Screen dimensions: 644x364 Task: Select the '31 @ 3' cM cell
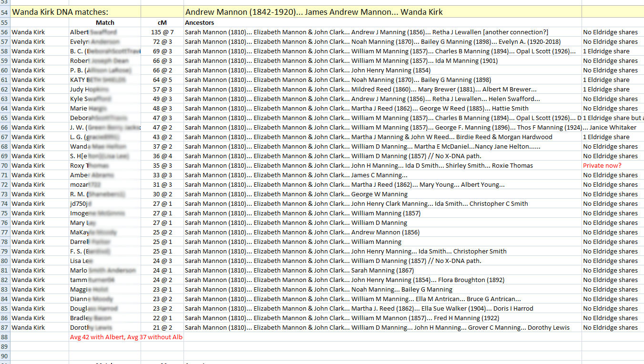[x=162, y=184]
